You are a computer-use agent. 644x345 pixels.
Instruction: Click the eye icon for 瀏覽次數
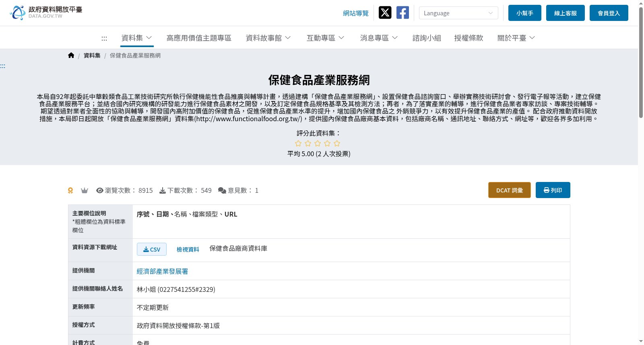click(100, 190)
